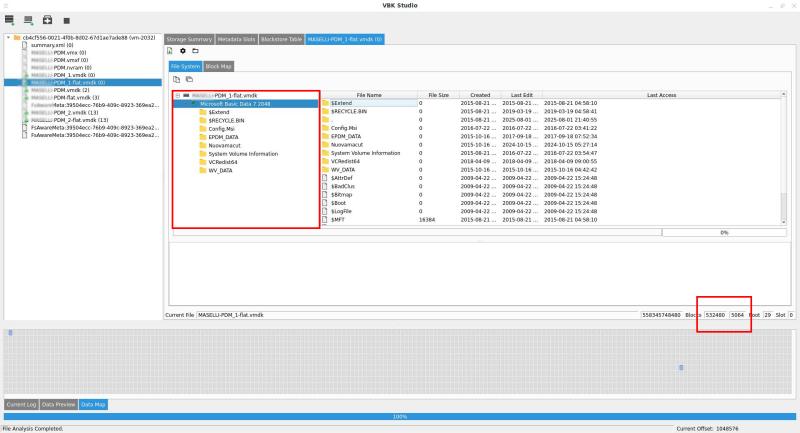Viewport: 800px width, 433px height.
Task: Click the disk icon beside PDM_1-flat.vmdk root
Action: (x=186, y=95)
